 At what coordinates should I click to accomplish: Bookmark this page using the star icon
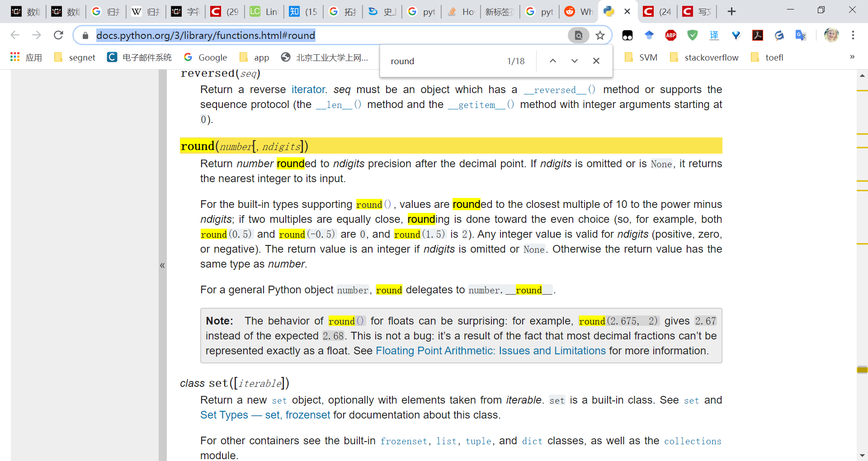click(600, 35)
